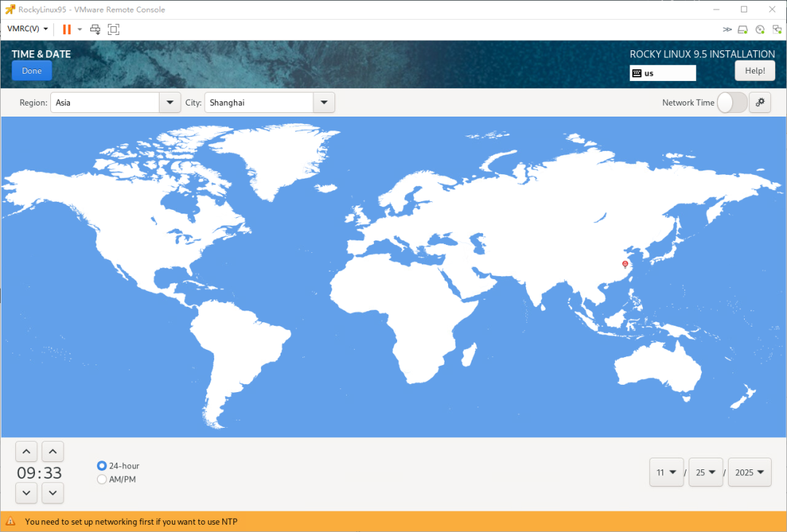The height and width of the screenshot is (532, 787).
Task: Click the Network Time label
Action: (x=688, y=102)
